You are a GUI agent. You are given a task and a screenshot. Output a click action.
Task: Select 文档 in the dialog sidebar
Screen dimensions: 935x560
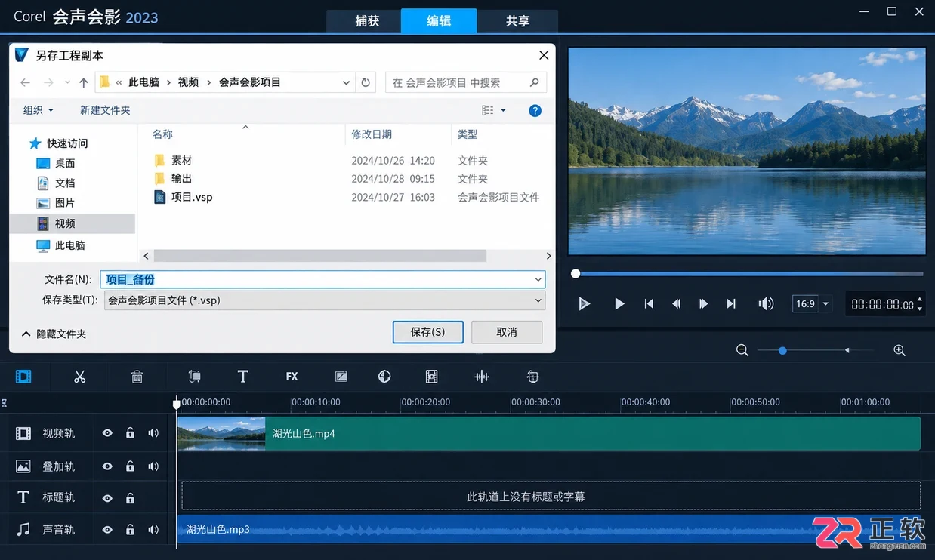(65, 183)
